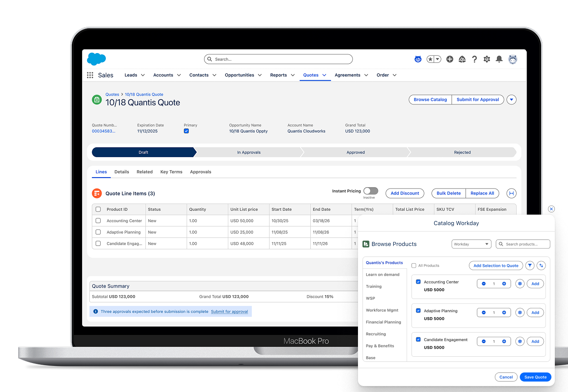Viewport: 568px width, 392px height.
Task: Expand the Contacts nav dropdown chevron
Action: click(x=214, y=75)
